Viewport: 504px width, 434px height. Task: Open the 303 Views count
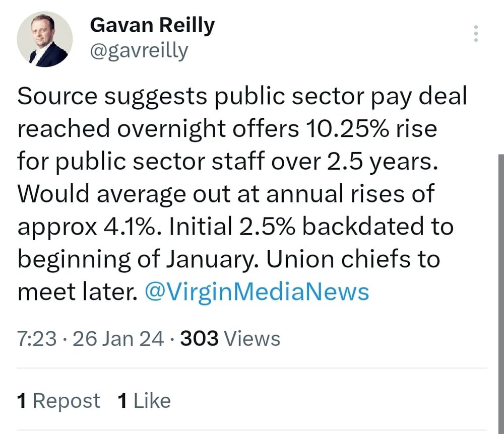pos(230,339)
